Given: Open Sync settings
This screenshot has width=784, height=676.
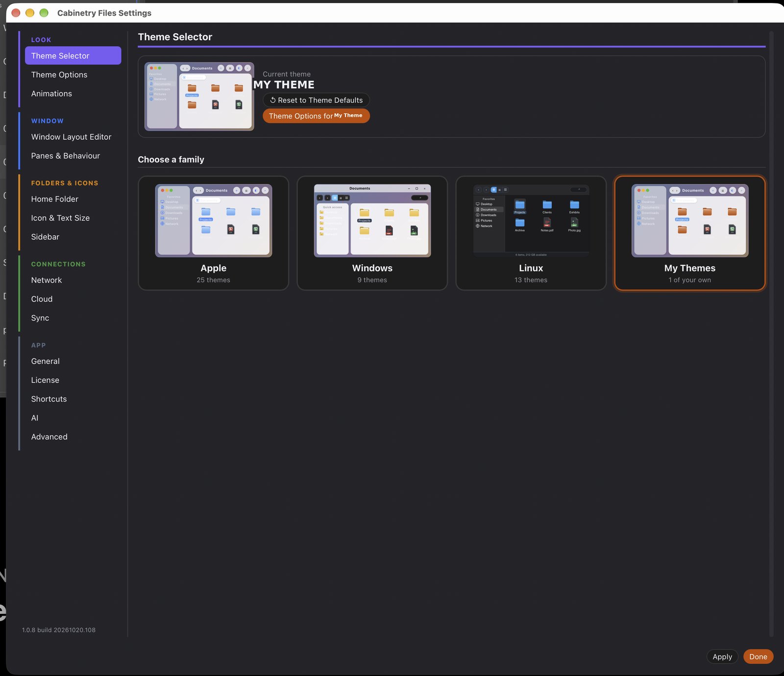Looking at the screenshot, I should pos(73,318).
